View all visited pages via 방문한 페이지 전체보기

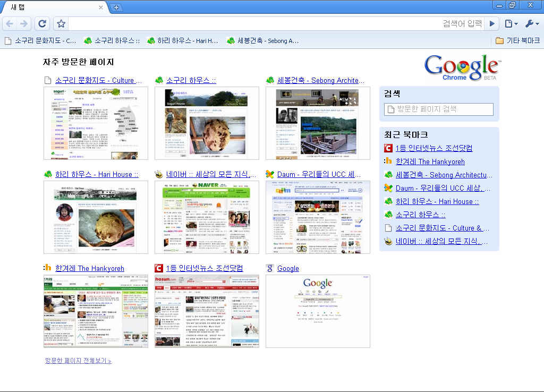(x=78, y=361)
